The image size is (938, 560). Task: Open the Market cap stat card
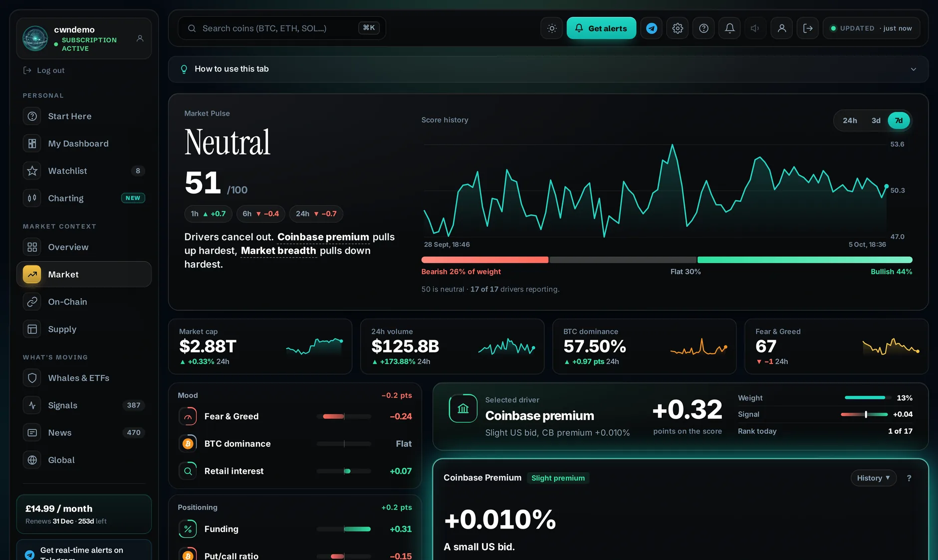260,347
